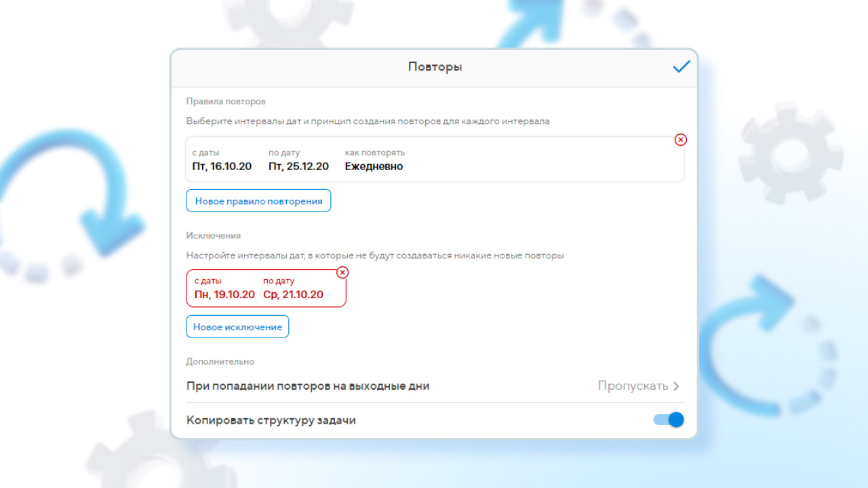This screenshot has width=868, height=488.
Task: Select the Копировать структуру задачи label row
Action: tap(435, 420)
